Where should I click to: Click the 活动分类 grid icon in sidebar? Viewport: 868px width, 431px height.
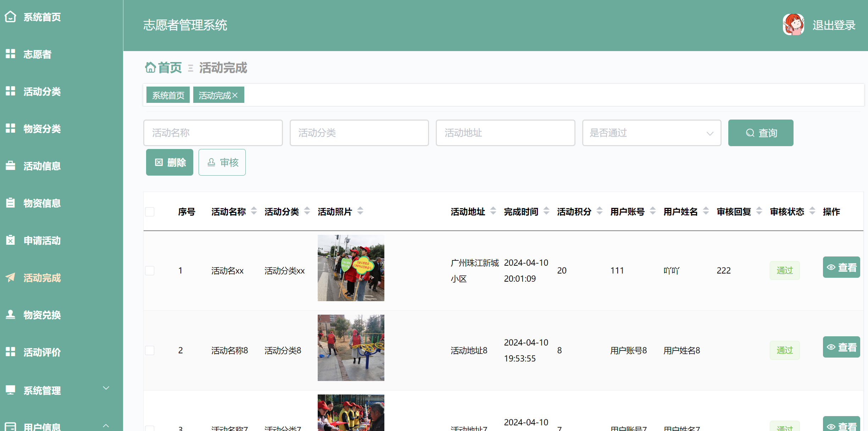11,91
